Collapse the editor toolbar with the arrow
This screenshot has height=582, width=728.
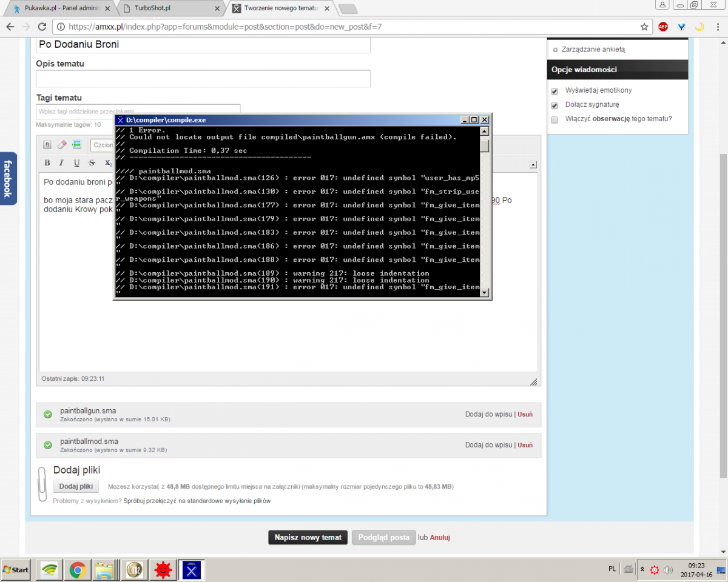click(533, 164)
